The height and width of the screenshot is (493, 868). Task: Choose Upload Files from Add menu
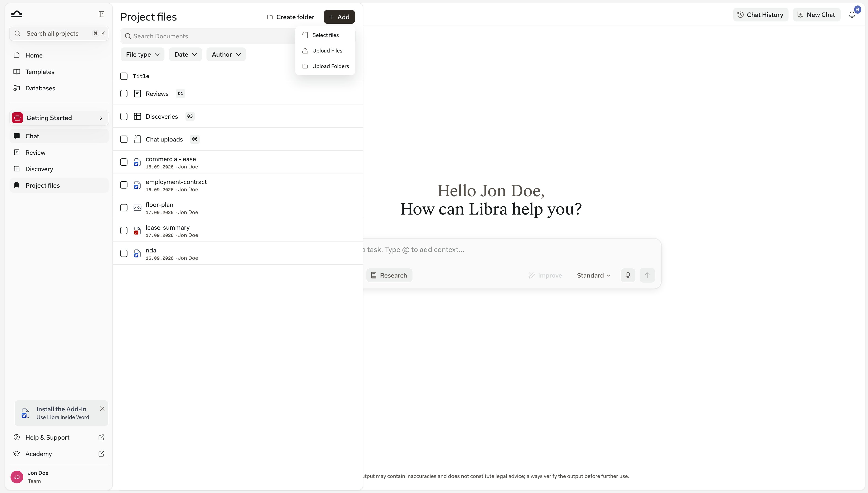click(x=325, y=51)
